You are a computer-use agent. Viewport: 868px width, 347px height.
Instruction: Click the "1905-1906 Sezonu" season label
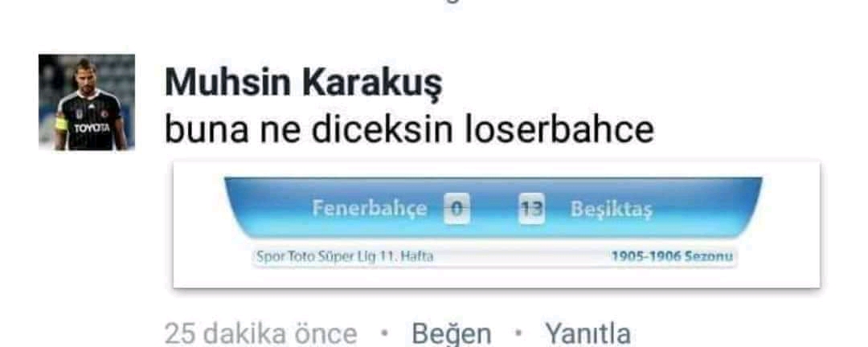coord(672,257)
